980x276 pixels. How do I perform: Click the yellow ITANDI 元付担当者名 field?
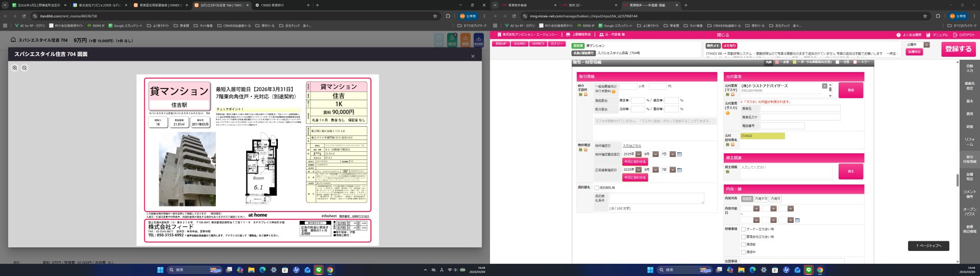[x=762, y=136]
